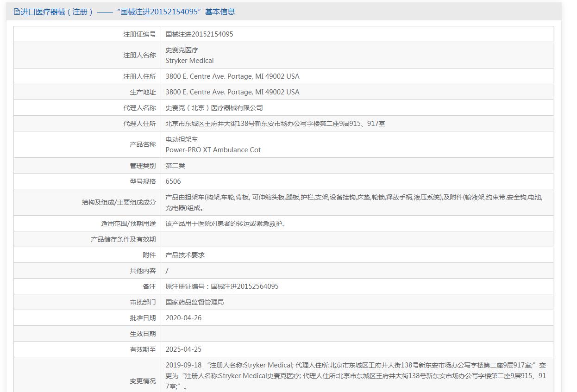
Task: Click the 批准日期 label
Action: (x=143, y=318)
